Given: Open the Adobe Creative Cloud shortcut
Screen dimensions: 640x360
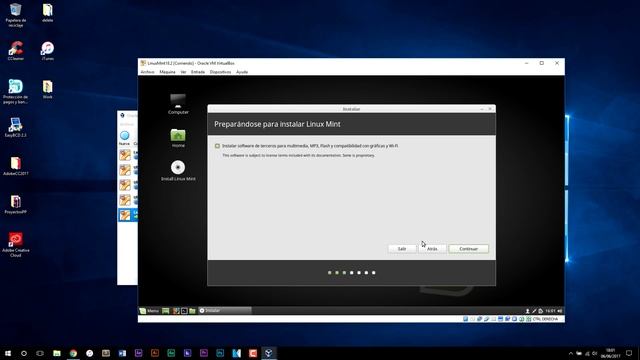Looking at the screenshot, I should point(16,244).
